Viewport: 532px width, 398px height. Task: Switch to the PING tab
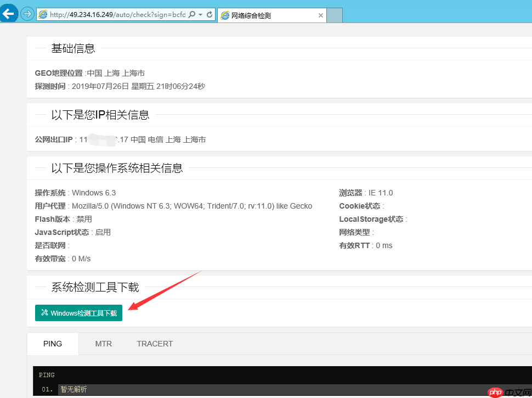[53, 344]
